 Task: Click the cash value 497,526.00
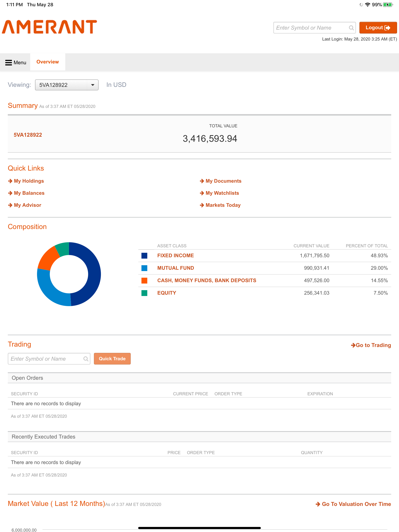click(x=316, y=281)
